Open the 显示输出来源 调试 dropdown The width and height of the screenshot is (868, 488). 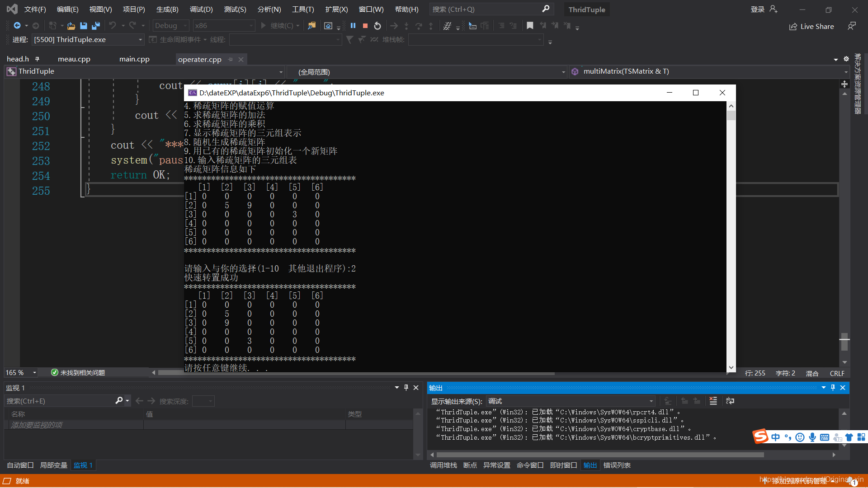tap(571, 401)
